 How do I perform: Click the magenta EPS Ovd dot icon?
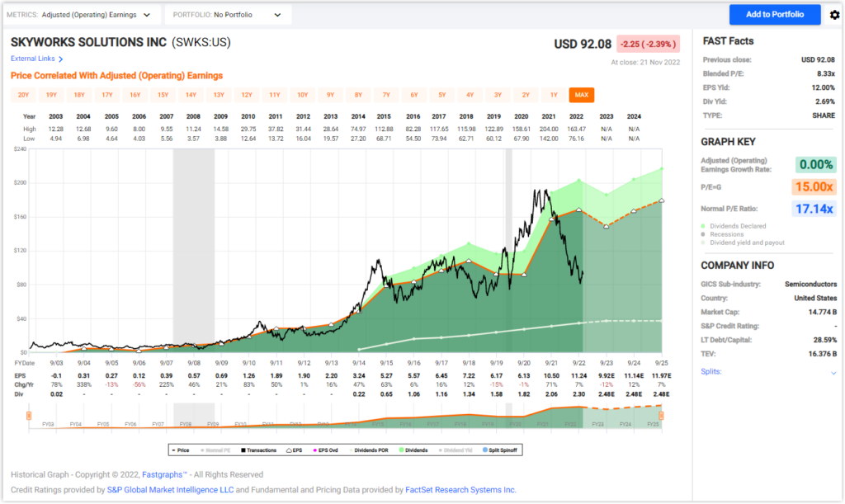coord(315,450)
